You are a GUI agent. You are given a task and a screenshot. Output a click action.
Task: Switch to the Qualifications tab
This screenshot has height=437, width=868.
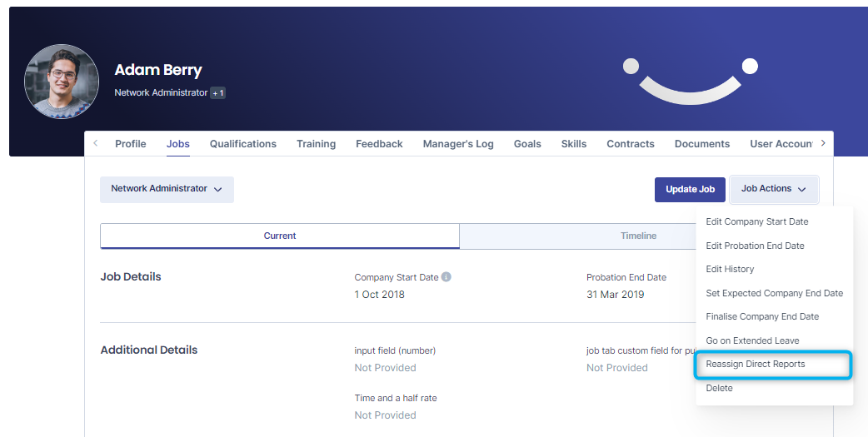(243, 144)
